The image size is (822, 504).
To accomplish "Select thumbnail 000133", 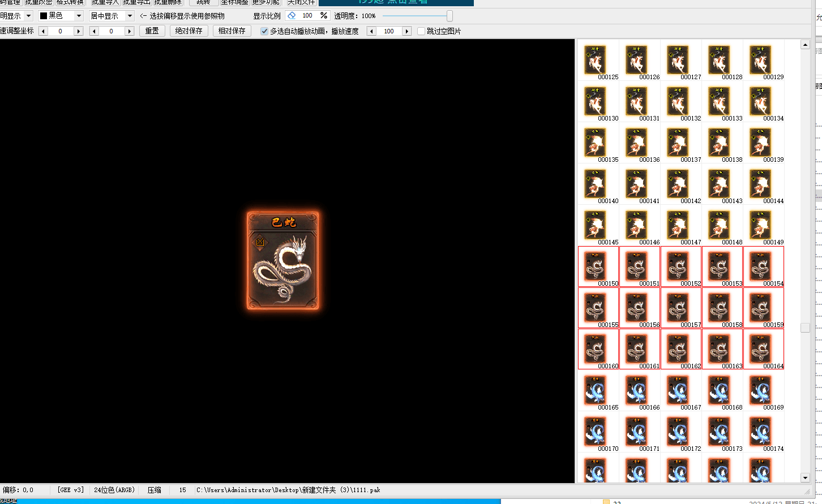I will click(722, 101).
